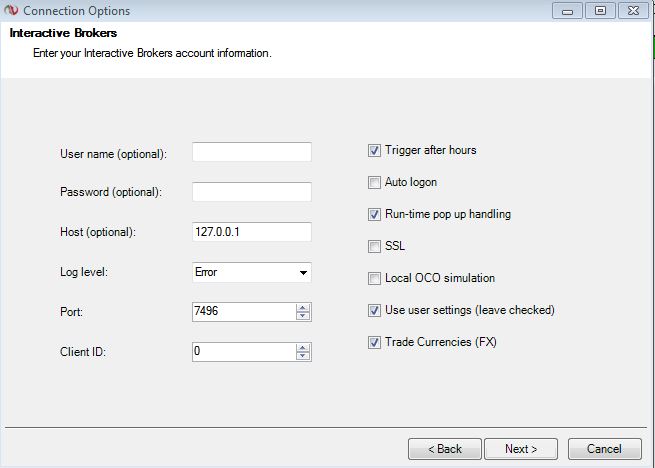The height and width of the screenshot is (468, 655).
Task: Toggle Trade Currencies (FX) checkbox
Action: click(x=375, y=343)
